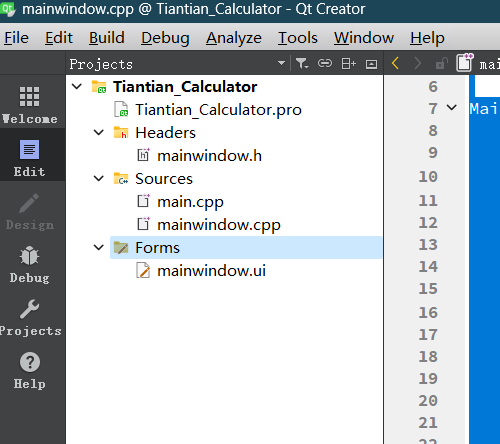Select the Forms folder row

[246, 248]
